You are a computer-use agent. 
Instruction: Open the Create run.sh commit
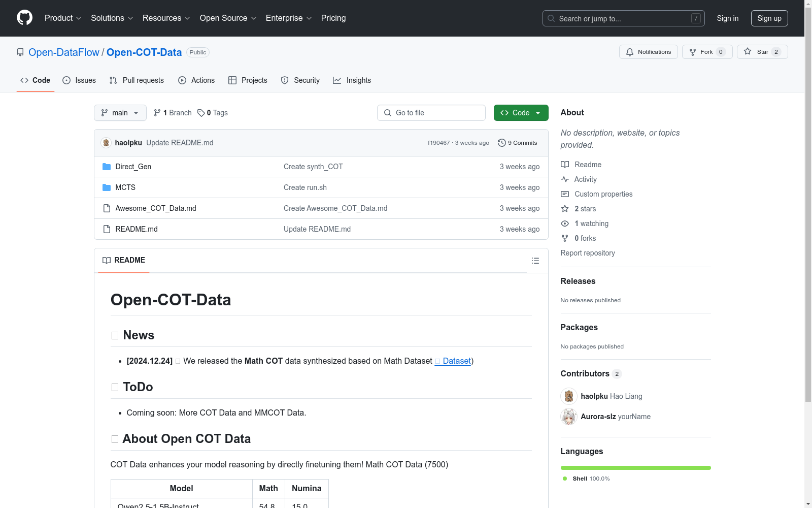(305, 187)
